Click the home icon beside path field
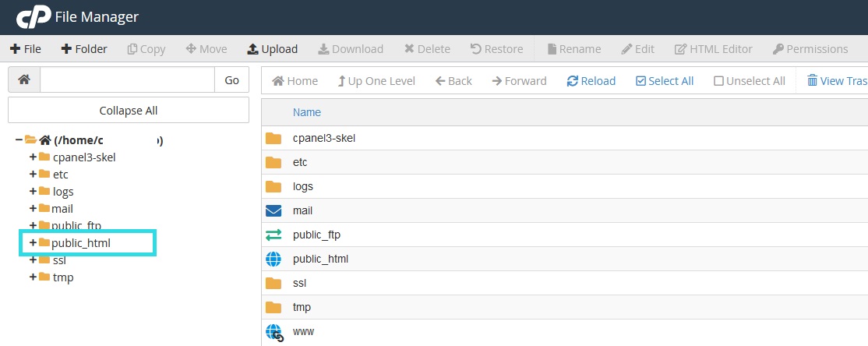Image resolution: width=868 pixels, height=346 pixels. [x=24, y=79]
